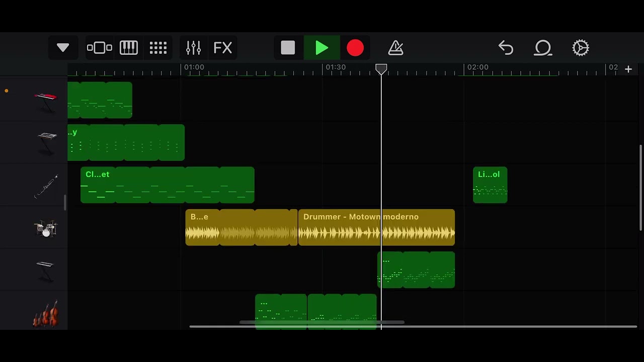Toggle the metronome

pyautogui.click(x=396, y=48)
